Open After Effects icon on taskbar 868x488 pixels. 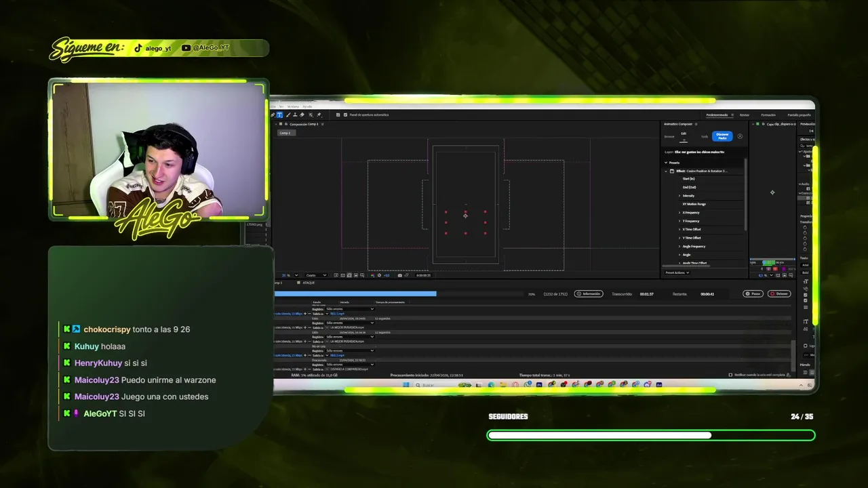click(x=658, y=385)
